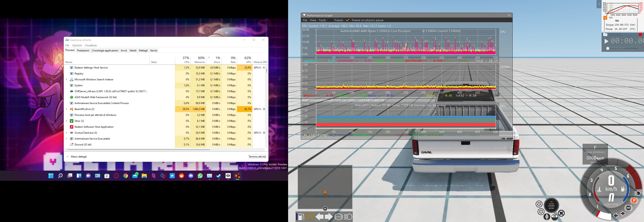Click the orange vehicle arrow on minimap
The image size is (644, 222).
click(325, 192)
